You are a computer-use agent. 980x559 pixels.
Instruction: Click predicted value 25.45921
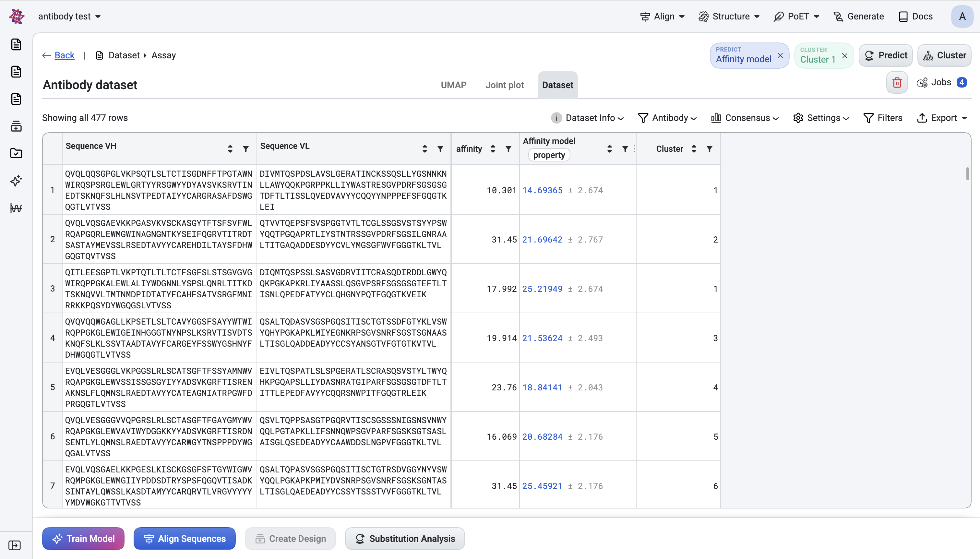click(x=542, y=486)
